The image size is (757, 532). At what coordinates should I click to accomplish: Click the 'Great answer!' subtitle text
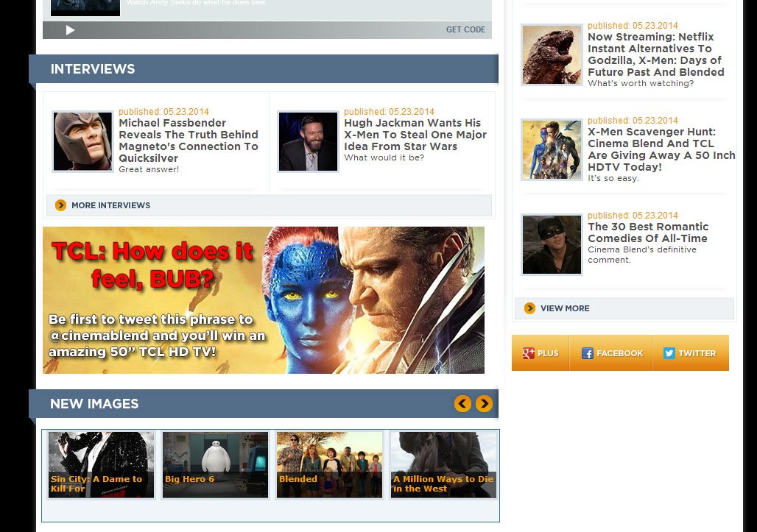click(x=149, y=169)
